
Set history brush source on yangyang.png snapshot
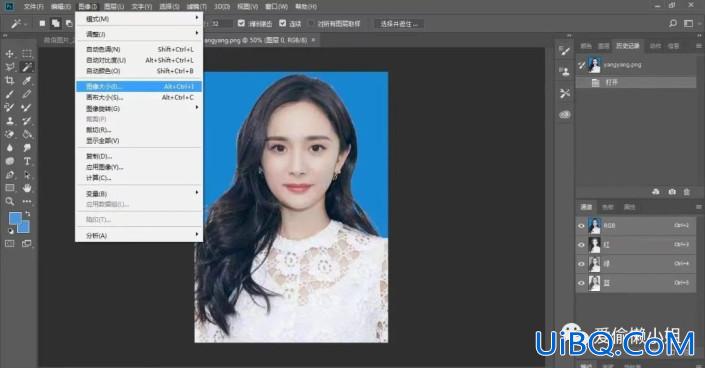(x=581, y=65)
